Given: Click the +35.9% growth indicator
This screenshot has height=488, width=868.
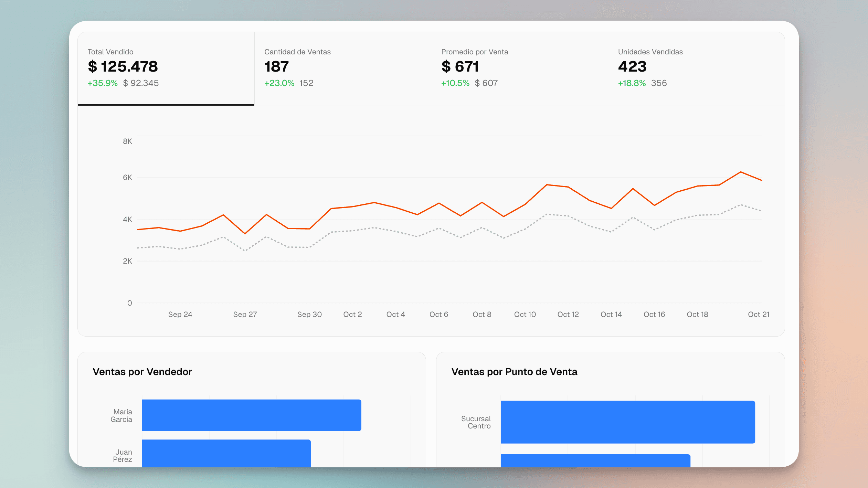Looking at the screenshot, I should [103, 83].
